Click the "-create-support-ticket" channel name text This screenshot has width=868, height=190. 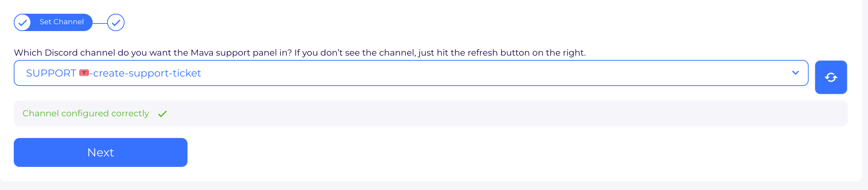click(146, 73)
